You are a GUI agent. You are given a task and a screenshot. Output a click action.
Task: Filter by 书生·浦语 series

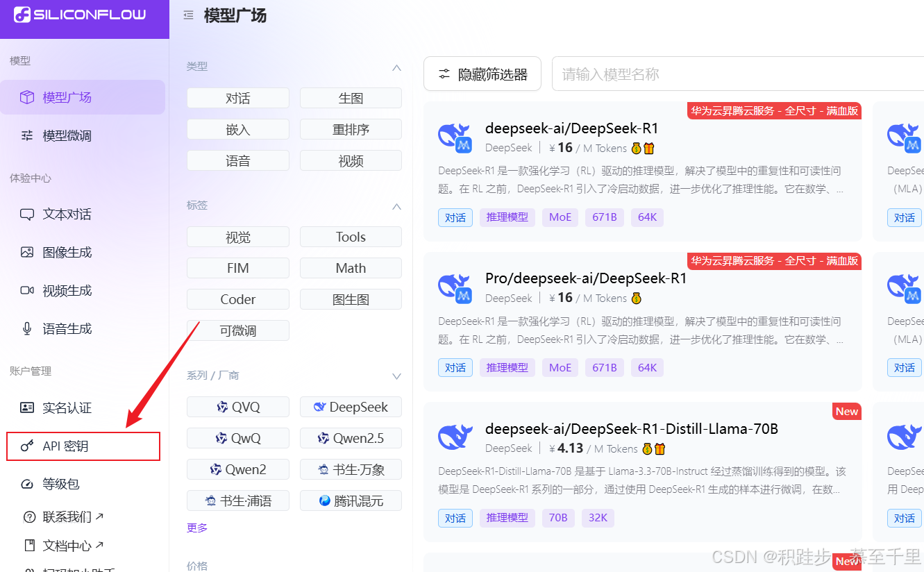[238, 500]
